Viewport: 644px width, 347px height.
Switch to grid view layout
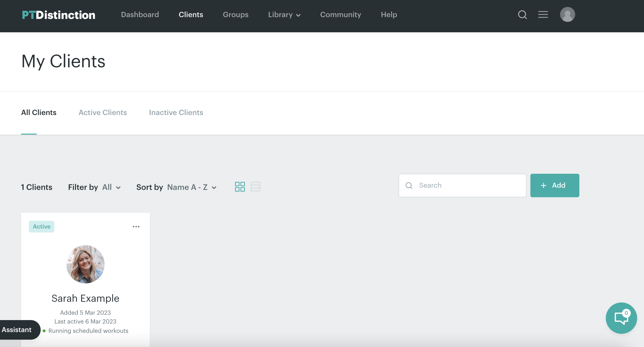tap(240, 187)
